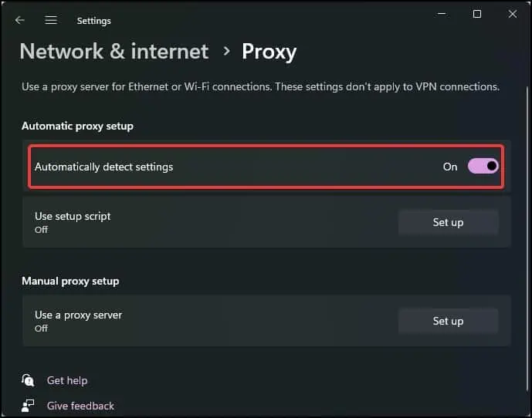Click the breadcrumb chevron before Proxy
The image size is (532, 418).
coord(226,51)
